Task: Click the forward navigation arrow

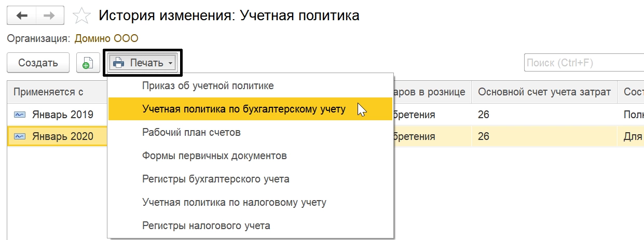Action: [49, 16]
